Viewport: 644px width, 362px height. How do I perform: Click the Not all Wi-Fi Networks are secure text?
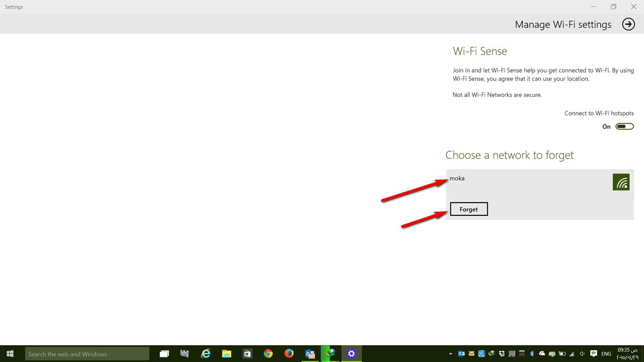click(497, 95)
